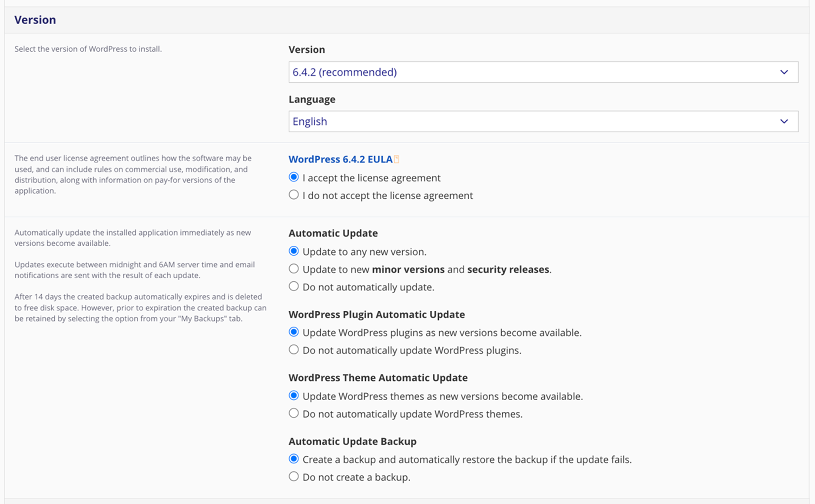The height and width of the screenshot is (504, 815).
Task: Select 'I accept the license agreement'
Action: [294, 177]
